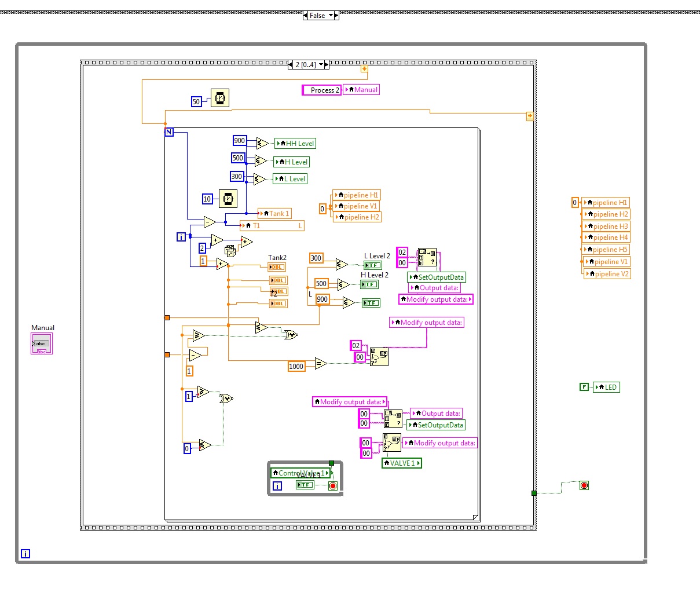The width and height of the screenshot is (700, 596).
Task: Select the comparator wired to orange 500 constant
Action: [x=343, y=284]
